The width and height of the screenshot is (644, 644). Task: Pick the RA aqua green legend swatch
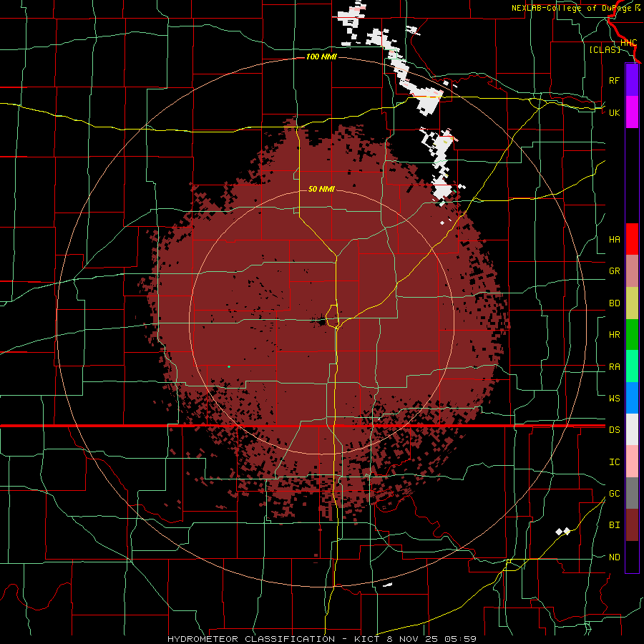point(632,366)
